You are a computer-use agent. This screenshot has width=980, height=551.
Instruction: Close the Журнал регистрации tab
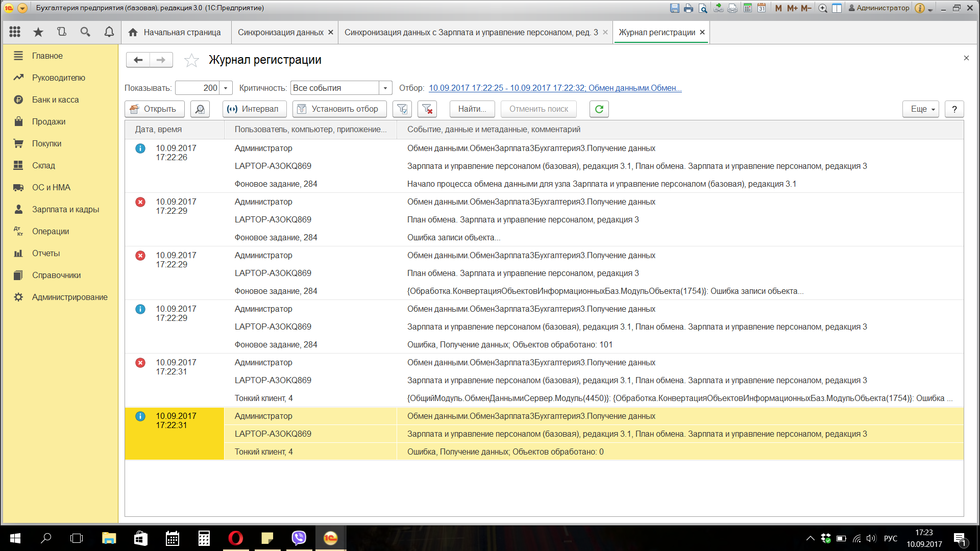pyautogui.click(x=702, y=32)
